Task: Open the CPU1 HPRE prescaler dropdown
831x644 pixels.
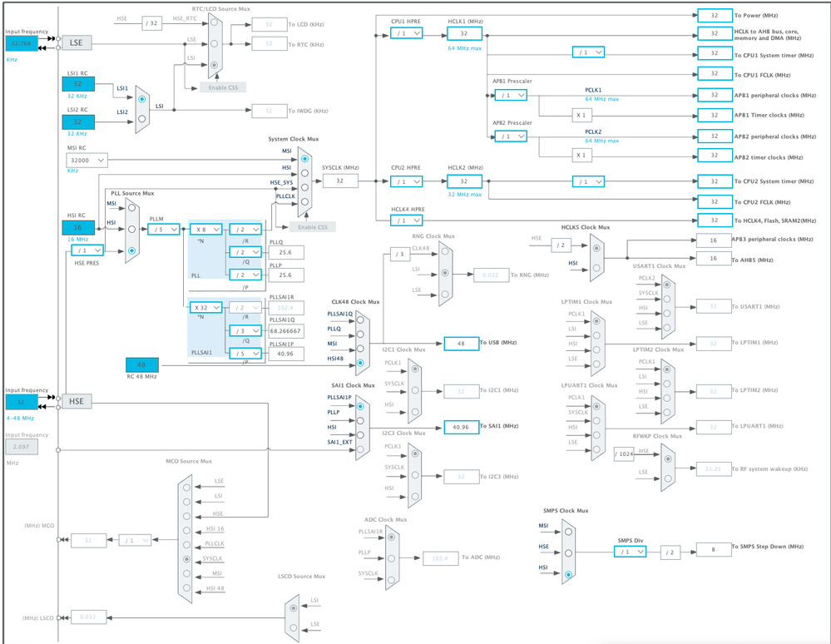Action: (x=405, y=33)
